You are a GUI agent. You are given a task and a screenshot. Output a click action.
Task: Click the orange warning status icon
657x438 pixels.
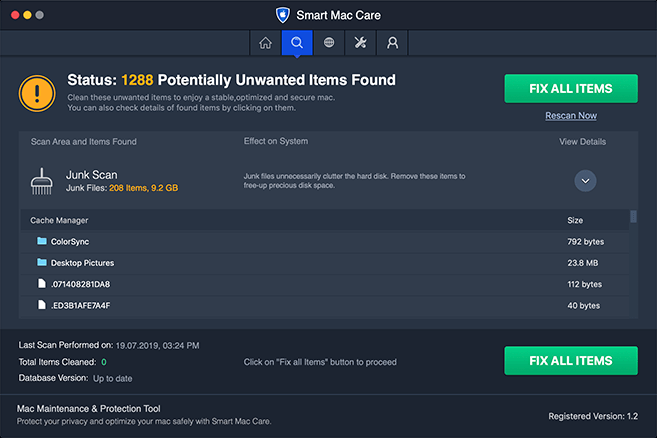click(37, 93)
